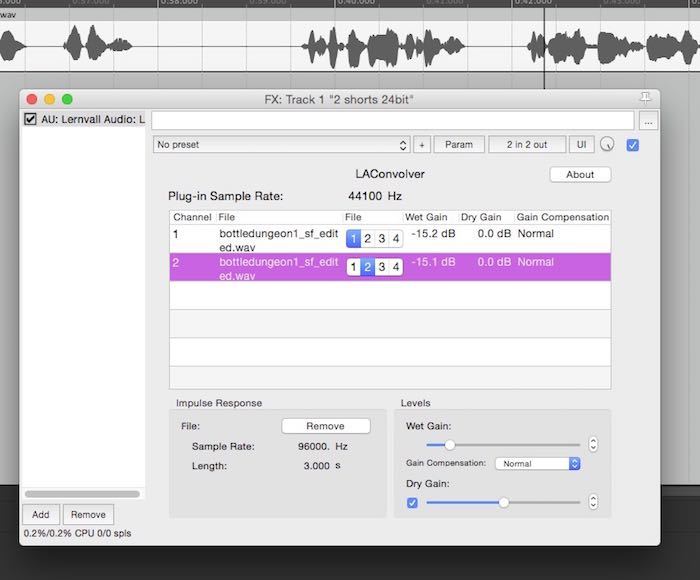Click the Dry Gain stepper arrows
The image size is (700, 580).
pos(593,502)
